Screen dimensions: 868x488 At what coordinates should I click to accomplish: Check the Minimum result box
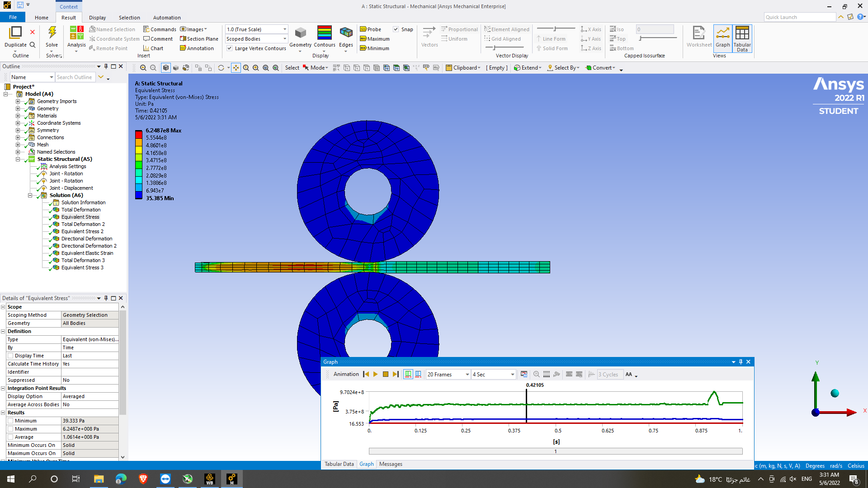(10, 421)
